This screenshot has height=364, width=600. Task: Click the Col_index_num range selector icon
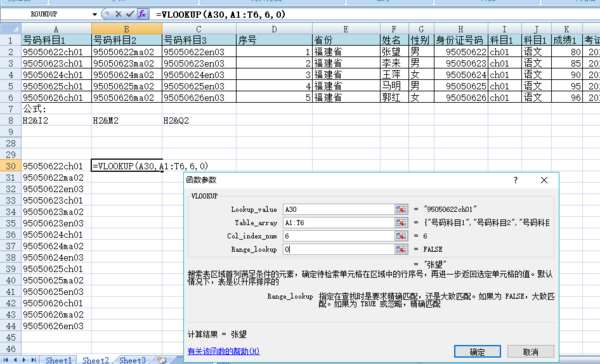point(401,236)
